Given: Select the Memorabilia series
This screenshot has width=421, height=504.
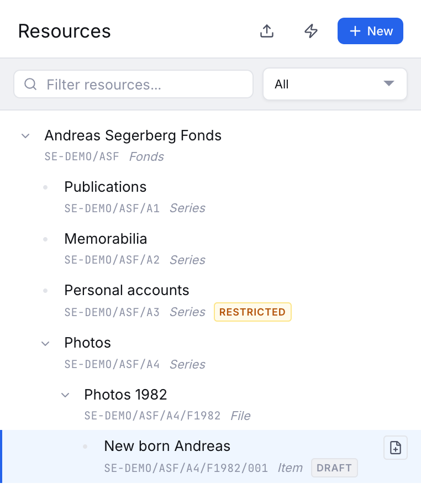Looking at the screenshot, I should click(106, 239).
